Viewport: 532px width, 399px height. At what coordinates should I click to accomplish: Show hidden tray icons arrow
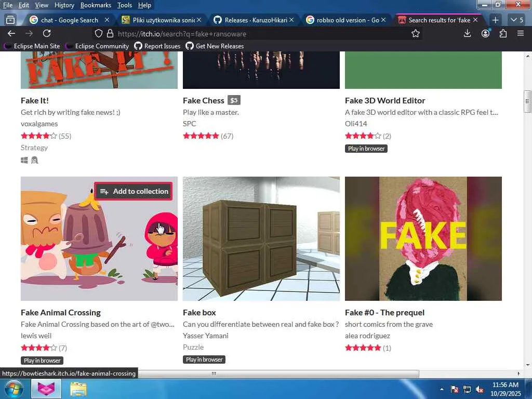[x=442, y=390]
